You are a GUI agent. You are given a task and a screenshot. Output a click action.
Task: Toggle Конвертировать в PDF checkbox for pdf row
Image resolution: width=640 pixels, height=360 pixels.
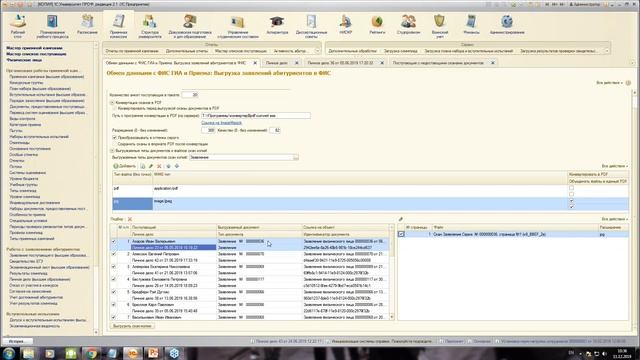point(571,188)
